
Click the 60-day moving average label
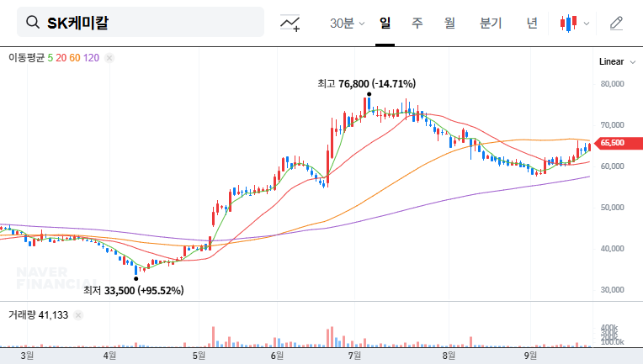(x=75, y=58)
